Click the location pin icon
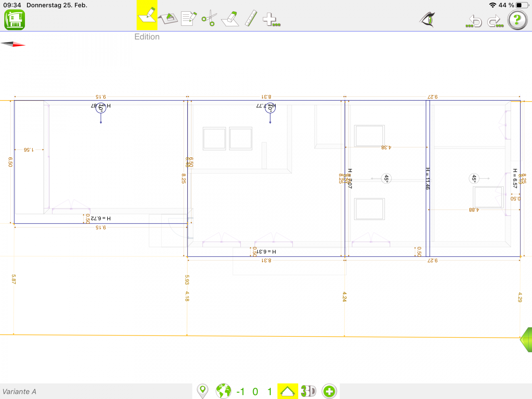The width and height of the screenshot is (532, 399). click(203, 391)
